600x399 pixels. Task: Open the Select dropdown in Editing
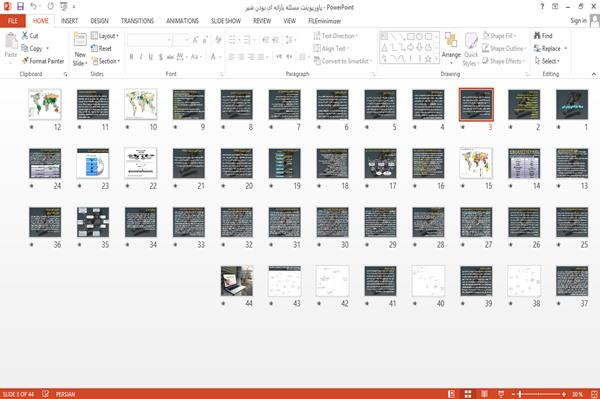pos(548,61)
